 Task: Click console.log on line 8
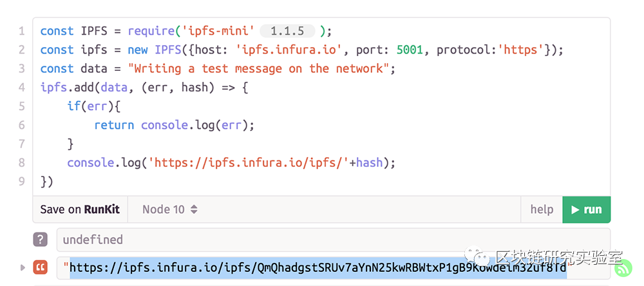[106, 162]
